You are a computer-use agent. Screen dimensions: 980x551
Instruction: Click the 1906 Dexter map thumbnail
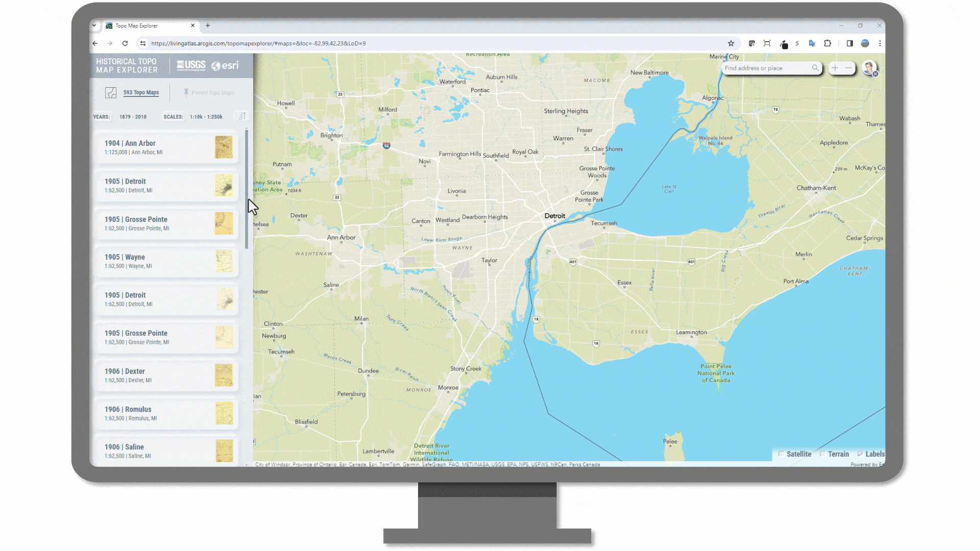pyautogui.click(x=224, y=375)
